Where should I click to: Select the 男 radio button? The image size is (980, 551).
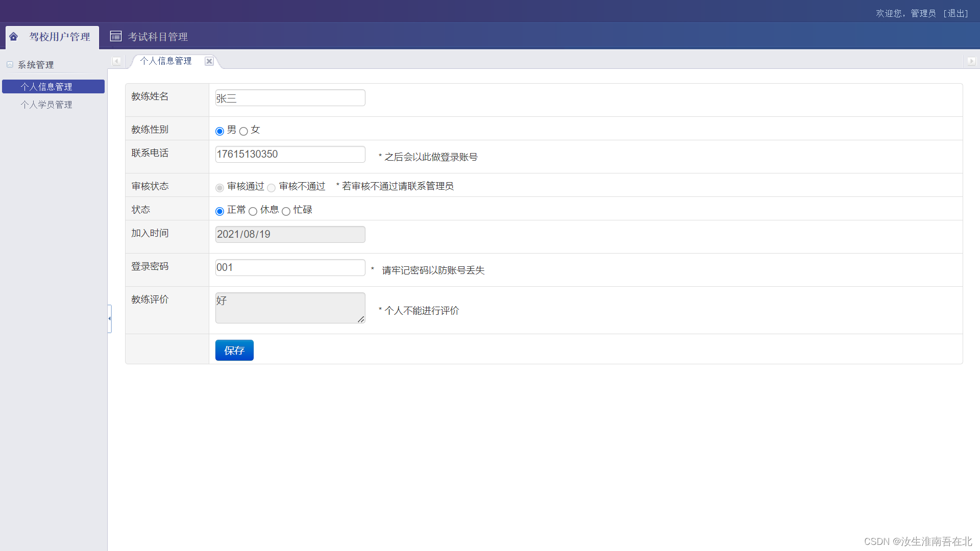pyautogui.click(x=220, y=131)
